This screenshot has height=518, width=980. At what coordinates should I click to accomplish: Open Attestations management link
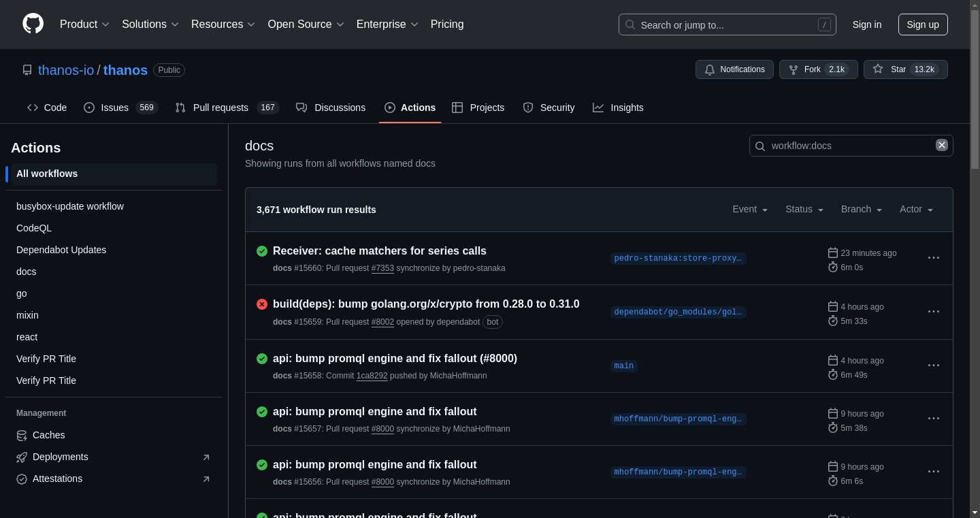[x=114, y=479]
